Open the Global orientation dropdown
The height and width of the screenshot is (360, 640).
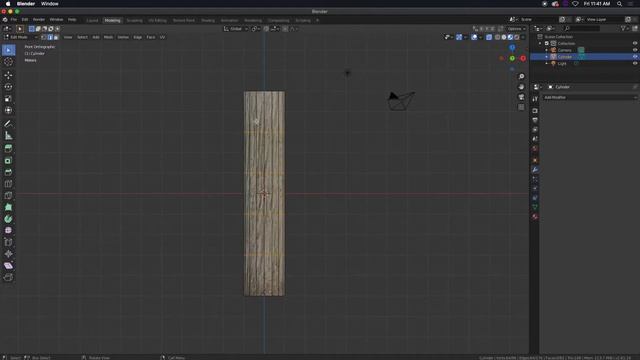[236, 29]
